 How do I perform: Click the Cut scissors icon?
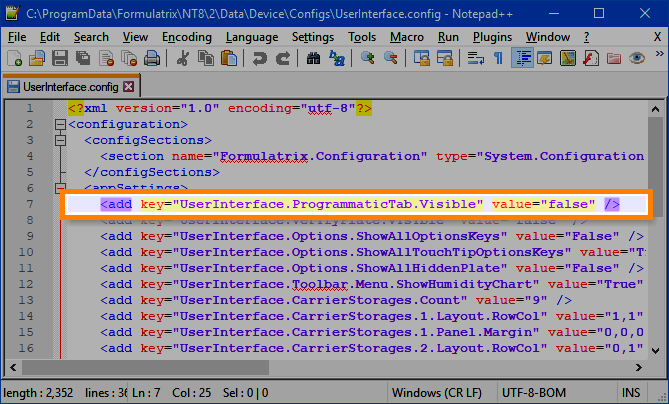pyautogui.click(x=181, y=59)
